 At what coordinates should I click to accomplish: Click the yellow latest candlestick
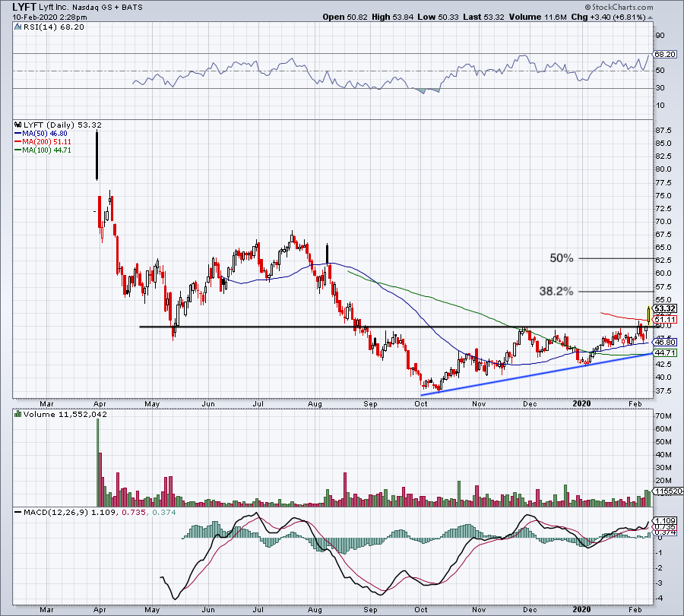click(x=650, y=316)
